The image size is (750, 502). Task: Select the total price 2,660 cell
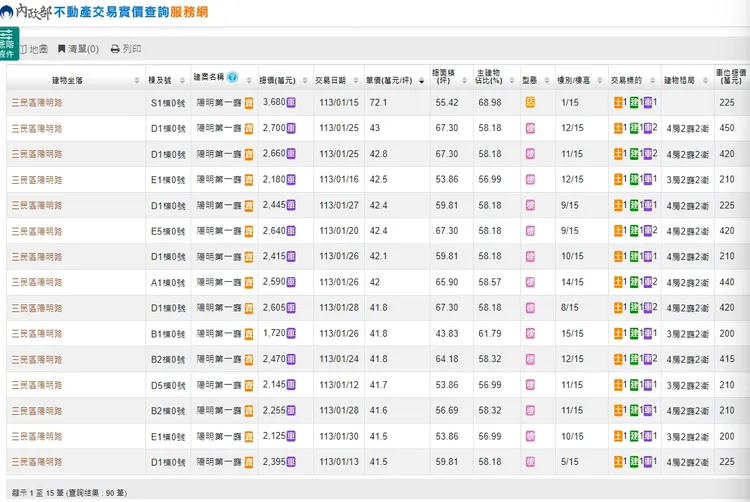tap(274, 153)
